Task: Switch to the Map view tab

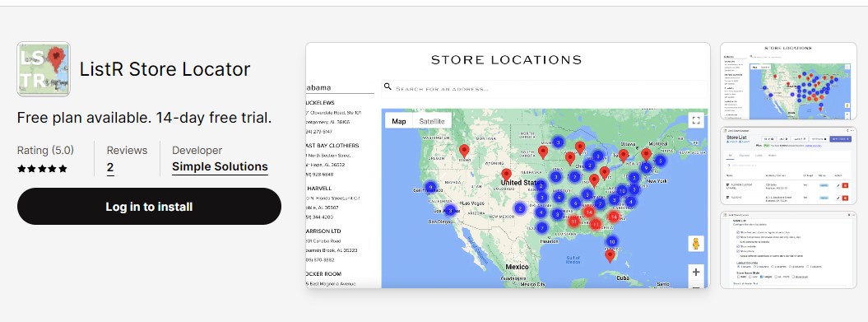Action: point(398,121)
